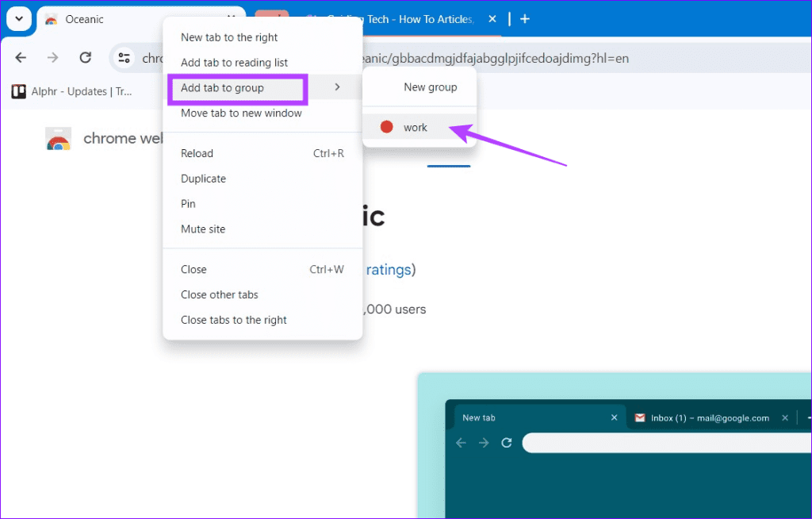Open the tab search dropdown arrow
The width and height of the screenshot is (812, 519).
pos(17,18)
